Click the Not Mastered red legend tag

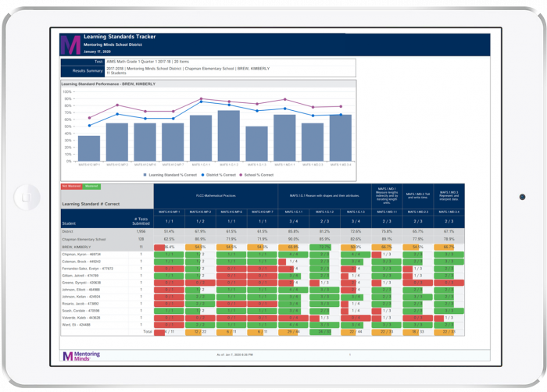71,187
